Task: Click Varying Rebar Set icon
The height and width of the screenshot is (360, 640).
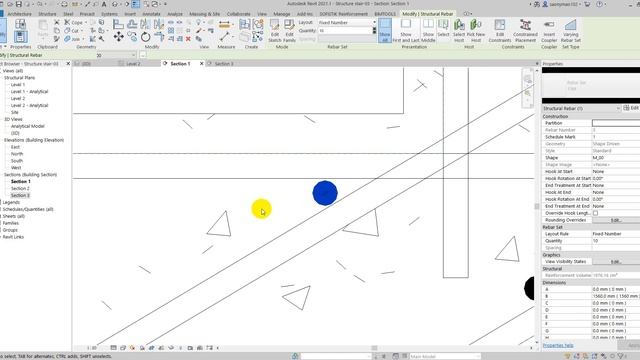Action: tap(571, 31)
